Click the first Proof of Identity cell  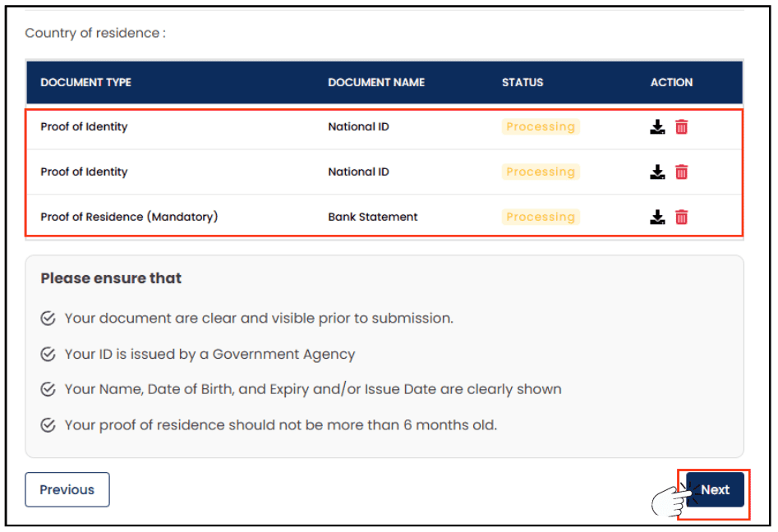coord(85,127)
